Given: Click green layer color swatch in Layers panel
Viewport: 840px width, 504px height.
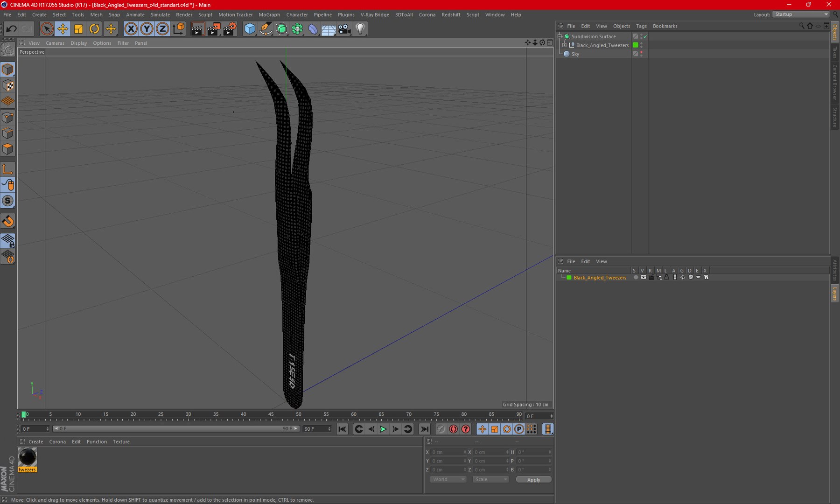Looking at the screenshot, I should pyautogui.click(x=569, y=278).
